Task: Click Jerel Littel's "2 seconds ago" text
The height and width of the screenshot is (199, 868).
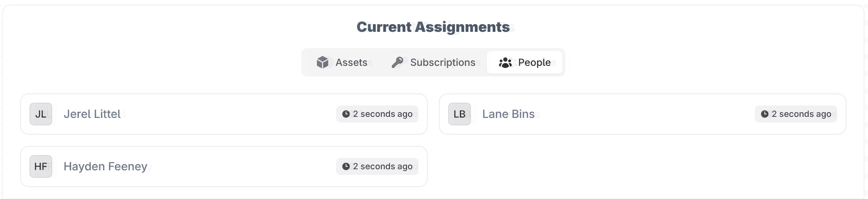Action: [x=383, y=114]
